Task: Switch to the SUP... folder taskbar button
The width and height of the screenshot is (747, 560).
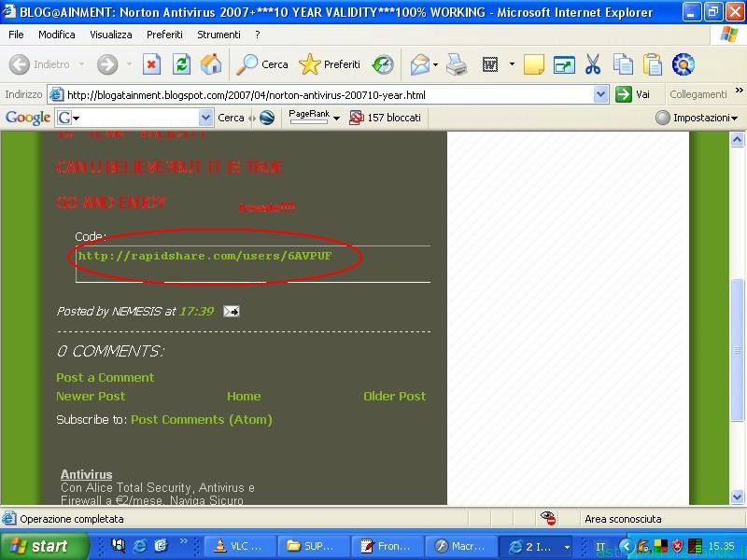Action: pos(315,546)
